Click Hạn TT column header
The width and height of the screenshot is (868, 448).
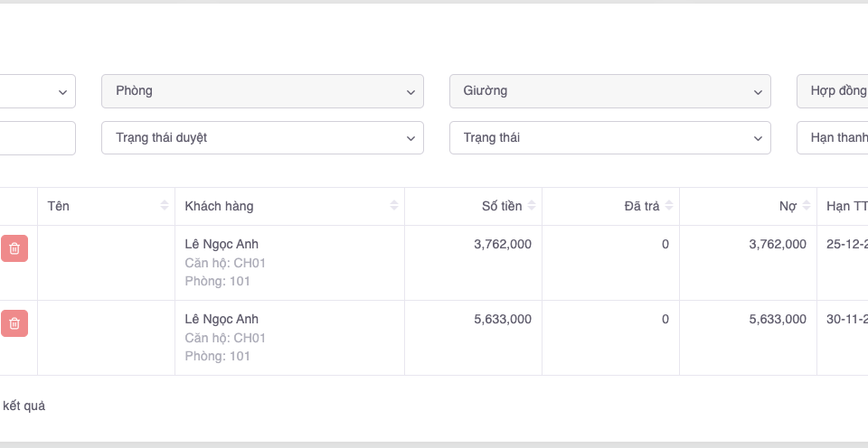point(845,206)
